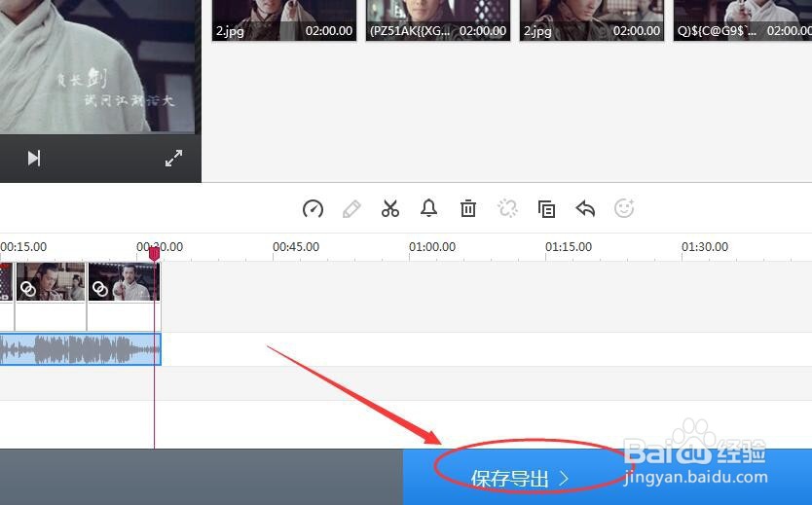Select the red playhead marker

[155, 254]
